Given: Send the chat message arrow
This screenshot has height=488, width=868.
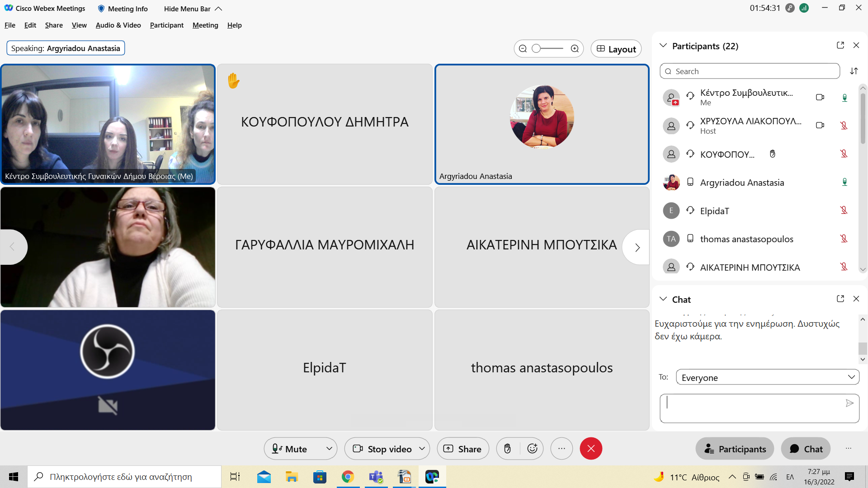Looking at the screenshot, I should click(x=849, y=403).
